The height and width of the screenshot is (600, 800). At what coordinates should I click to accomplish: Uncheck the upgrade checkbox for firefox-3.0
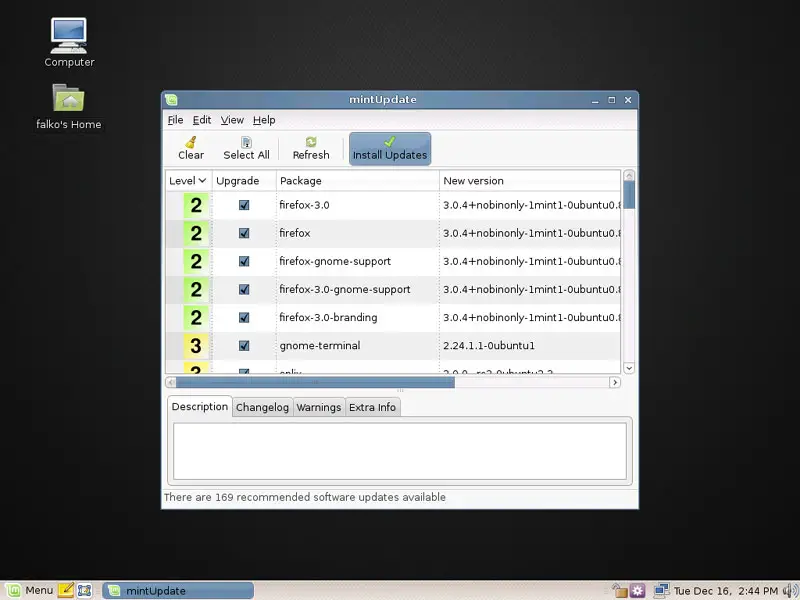(244, 205)
